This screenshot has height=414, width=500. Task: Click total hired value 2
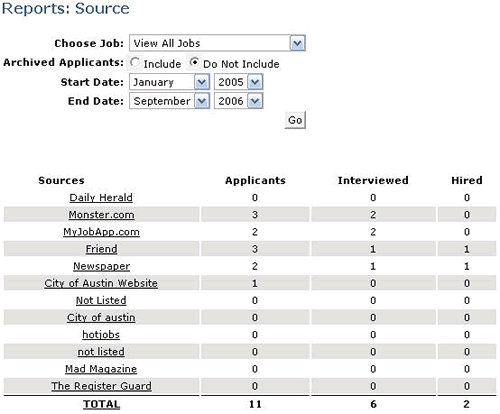pos(467,404)
